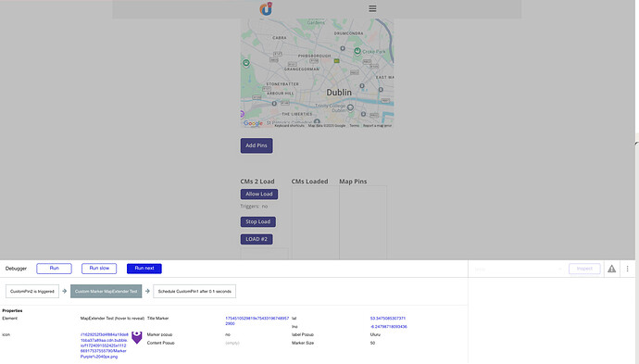Click the Marker Size value 50
The height and width of the screenshot is (364, 639).
pos(372,344)
